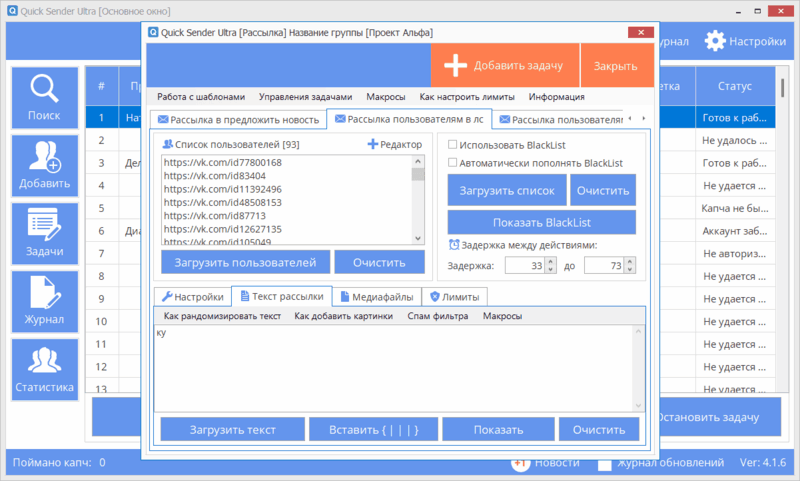Click user list scrollbar down arrow

click(418, 238)
